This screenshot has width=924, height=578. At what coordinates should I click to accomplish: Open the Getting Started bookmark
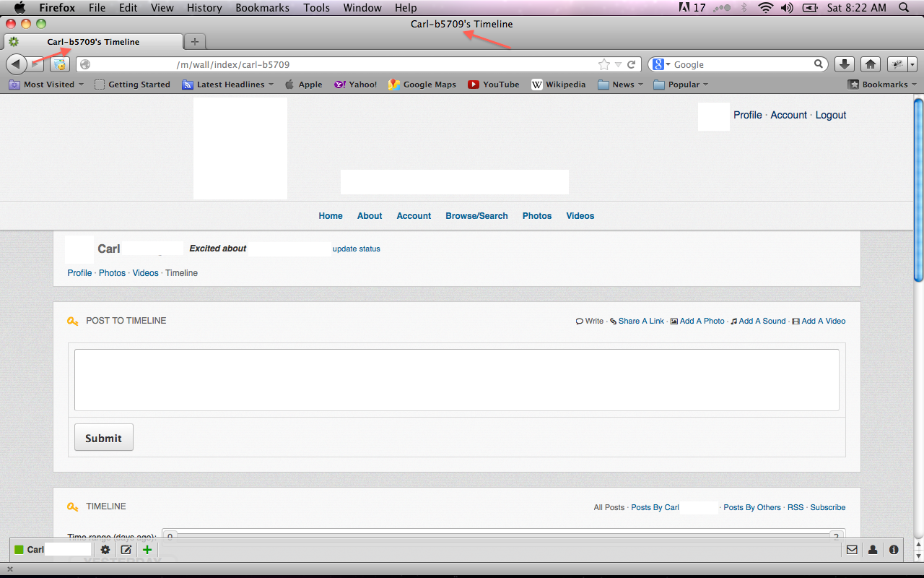click(133, 85)
